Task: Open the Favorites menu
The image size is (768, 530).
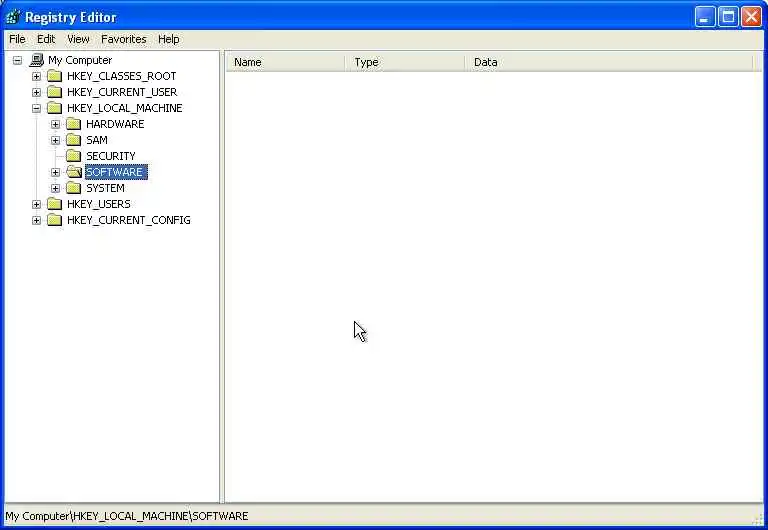Action: (x=123, y=39)
